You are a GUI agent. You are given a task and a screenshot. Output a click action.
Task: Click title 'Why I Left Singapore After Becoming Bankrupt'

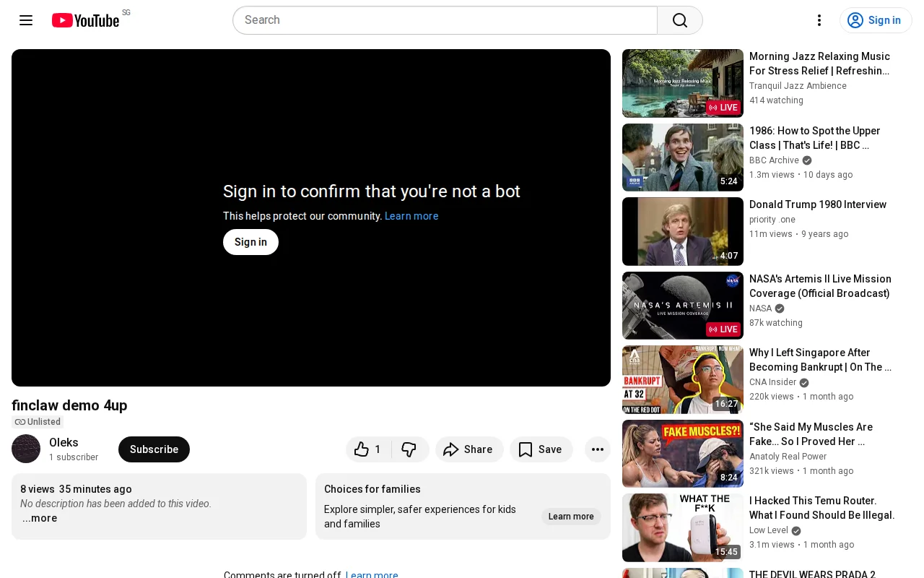click(x=821, y=360)
